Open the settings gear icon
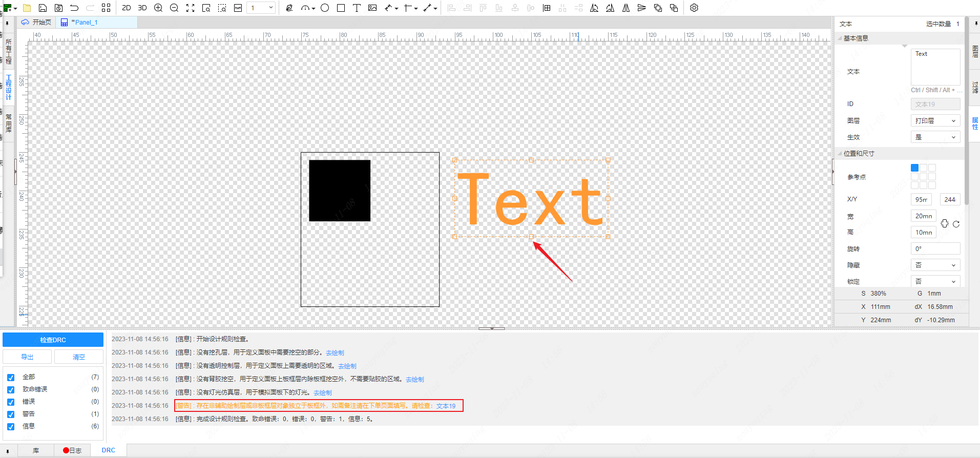The image size is (980, 458). [x=694, y=8]
